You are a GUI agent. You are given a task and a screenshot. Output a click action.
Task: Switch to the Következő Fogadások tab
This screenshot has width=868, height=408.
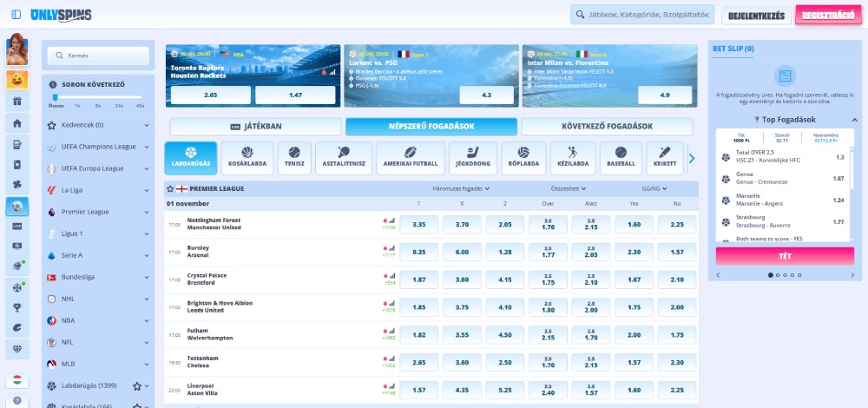[607, 126]
